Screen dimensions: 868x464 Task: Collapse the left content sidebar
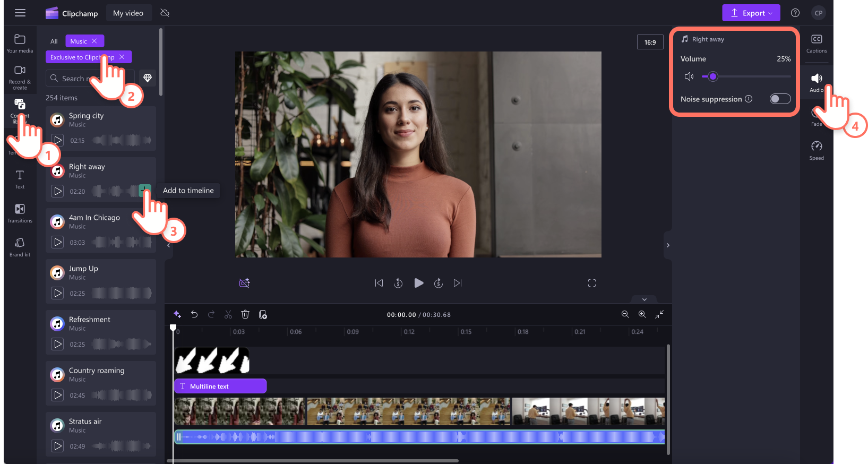(x=168, y=245)
